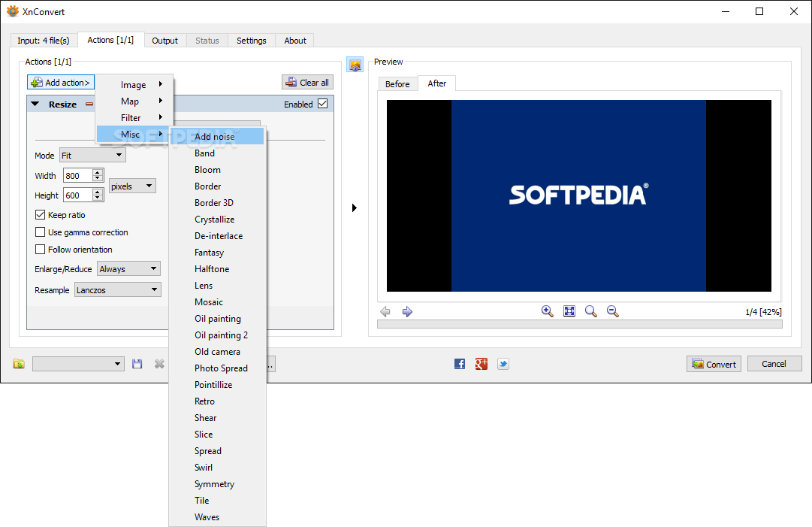Click the Clear all button
Viewport: 812px width, 527px height.
(x=308, y=83)
